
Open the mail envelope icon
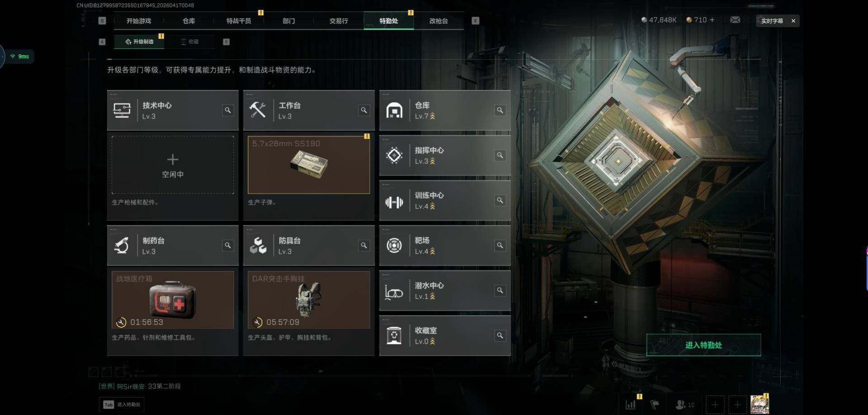tap(735, 20)
